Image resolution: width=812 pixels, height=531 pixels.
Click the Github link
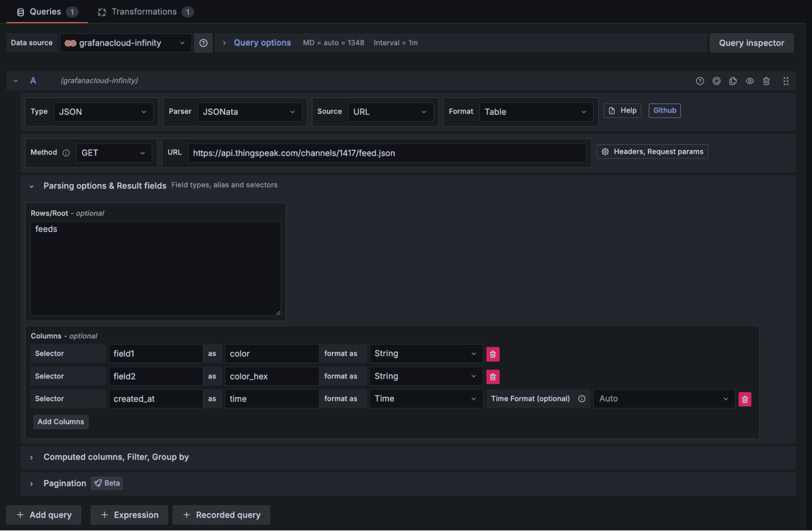[664, 110]
